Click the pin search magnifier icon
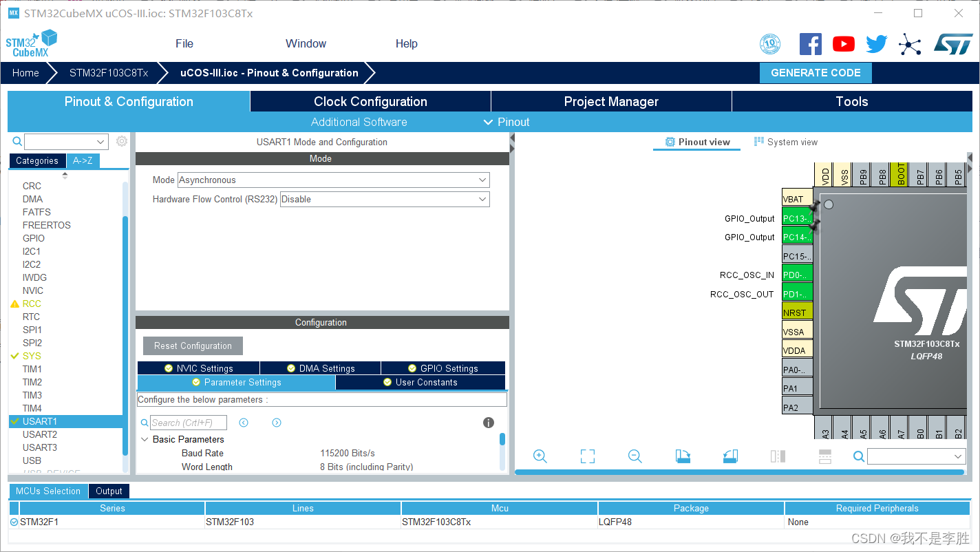This screenshot has width=980, height=552. [x=858, y=456]
